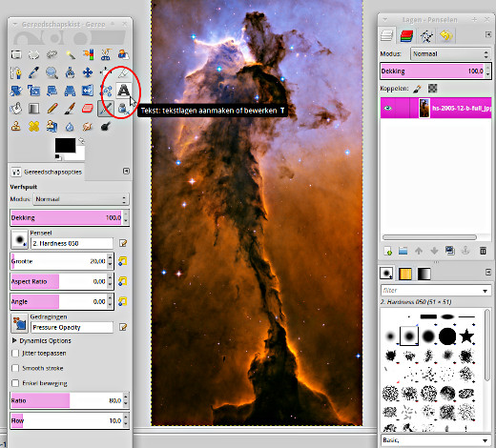Click the black foreground color swatch
The image size is (496, 448).
(x=65, y=145)
